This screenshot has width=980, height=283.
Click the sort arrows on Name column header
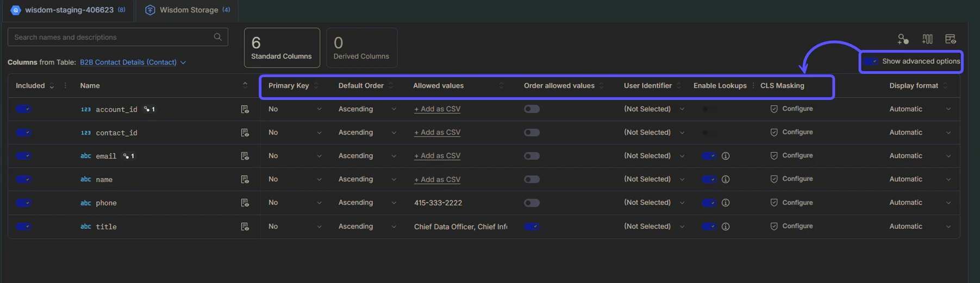tap(245, 85)
